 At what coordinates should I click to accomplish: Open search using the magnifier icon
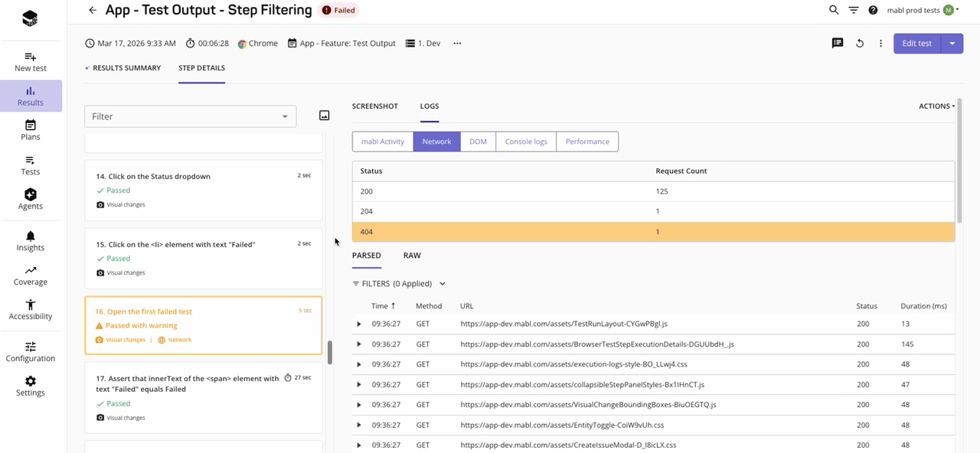coord(834,10)
